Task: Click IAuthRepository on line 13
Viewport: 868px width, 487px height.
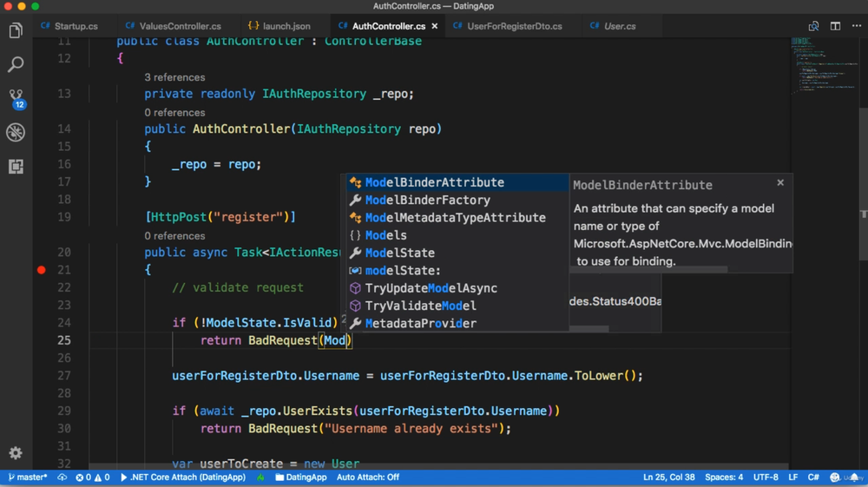Action: point(314,94)
